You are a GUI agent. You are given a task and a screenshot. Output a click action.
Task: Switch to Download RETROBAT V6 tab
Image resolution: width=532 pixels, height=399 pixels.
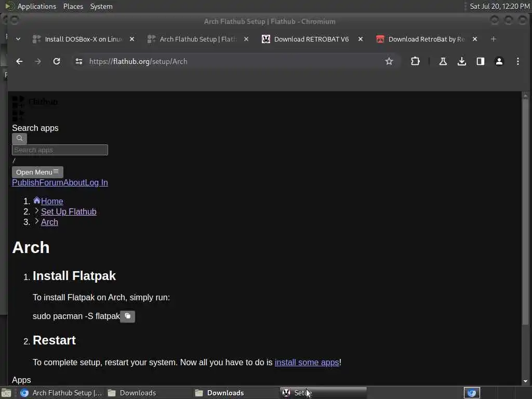pos(311,39)
